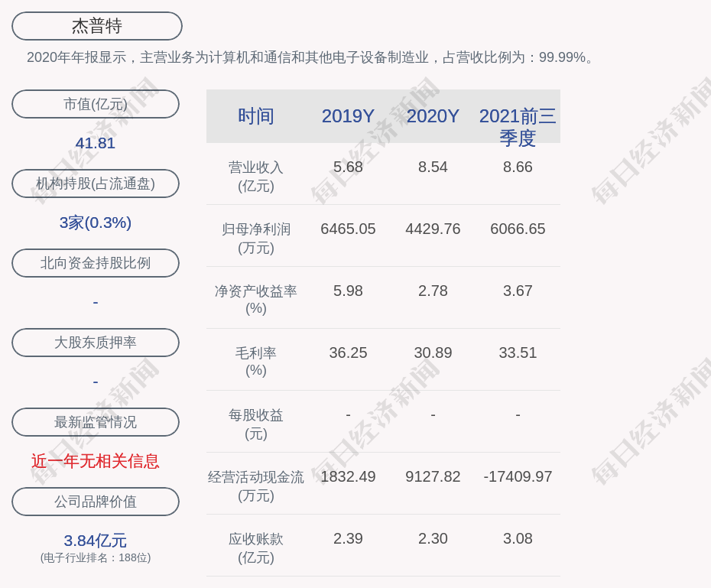Click the 杰普特 company name pill
711x588 pixels.
point(96,26)
